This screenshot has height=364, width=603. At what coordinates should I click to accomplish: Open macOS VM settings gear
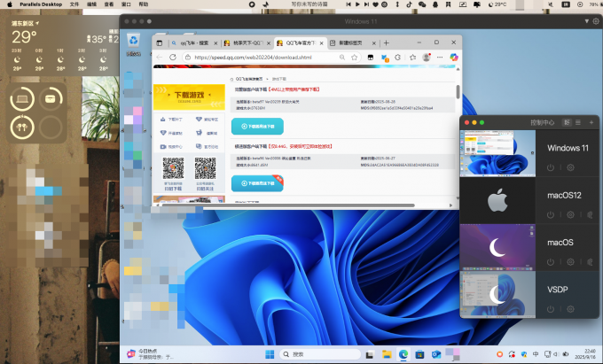[571, 262]
